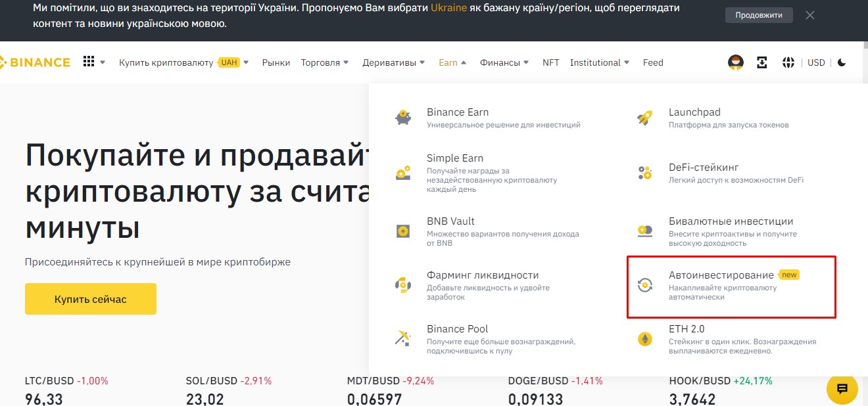Click the DeFi-стейкинг icon
Image resolution: width=868 pixels, height=406 pixels.
click(645, 173)
